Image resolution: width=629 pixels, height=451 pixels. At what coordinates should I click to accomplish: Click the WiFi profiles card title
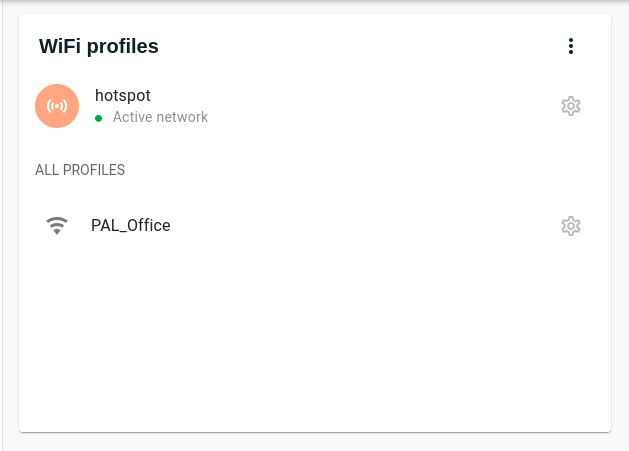(98, 46)
